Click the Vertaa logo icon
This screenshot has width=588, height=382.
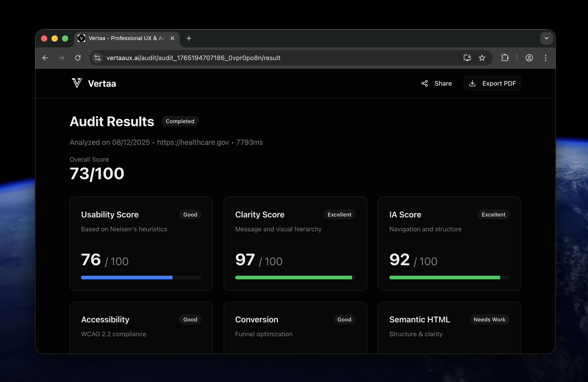click(x=77, y=83)
